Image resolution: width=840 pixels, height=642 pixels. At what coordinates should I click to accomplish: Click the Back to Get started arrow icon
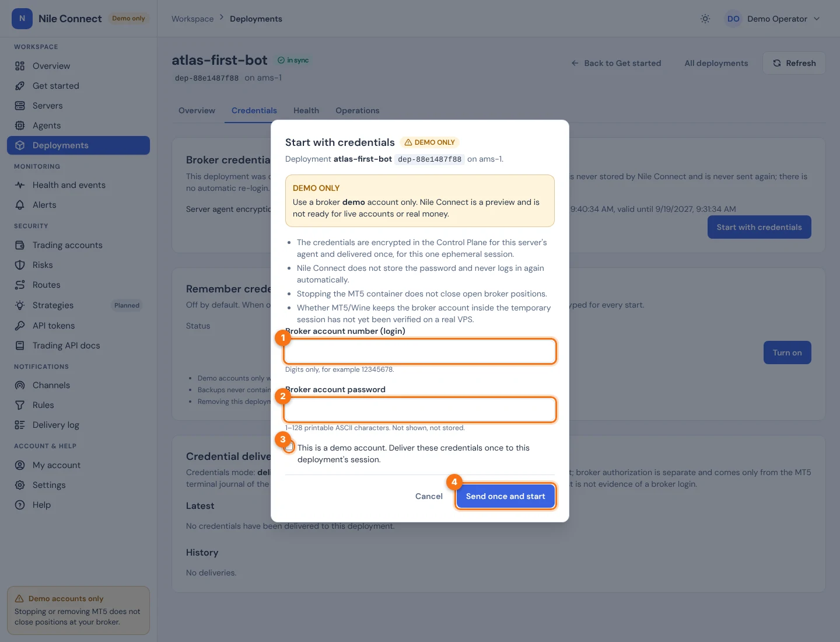(x=575, y=63)
